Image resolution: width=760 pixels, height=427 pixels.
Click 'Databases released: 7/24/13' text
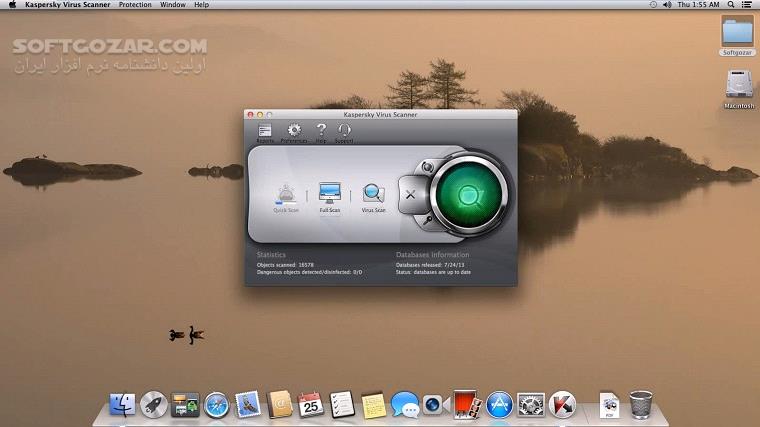point(430,265)
